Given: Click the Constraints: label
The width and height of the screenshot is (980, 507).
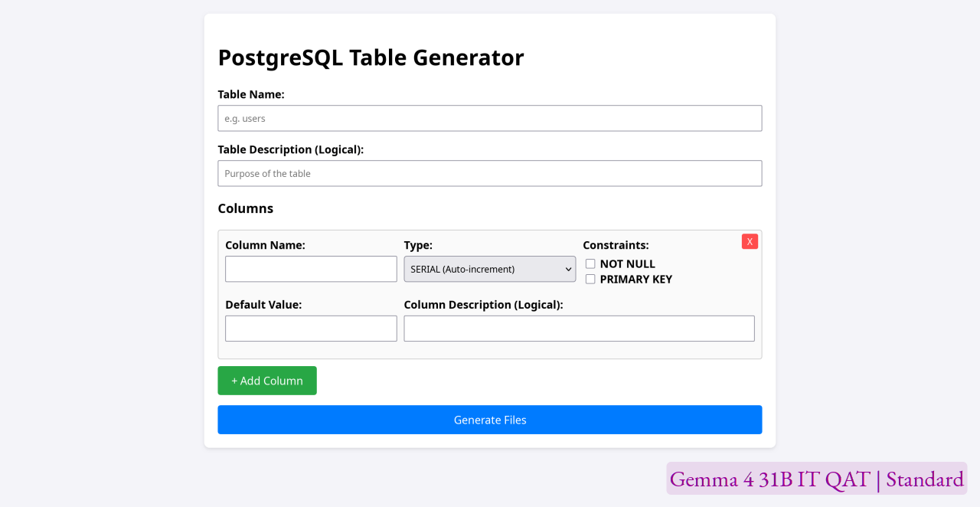Looking at the screenshot, I should 616,245.
